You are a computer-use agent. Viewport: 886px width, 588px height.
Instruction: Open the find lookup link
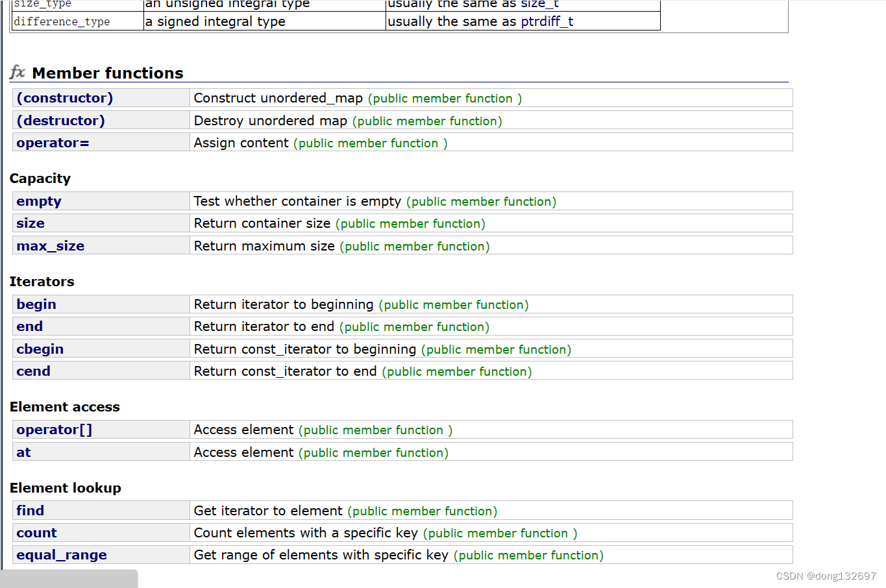31,511
